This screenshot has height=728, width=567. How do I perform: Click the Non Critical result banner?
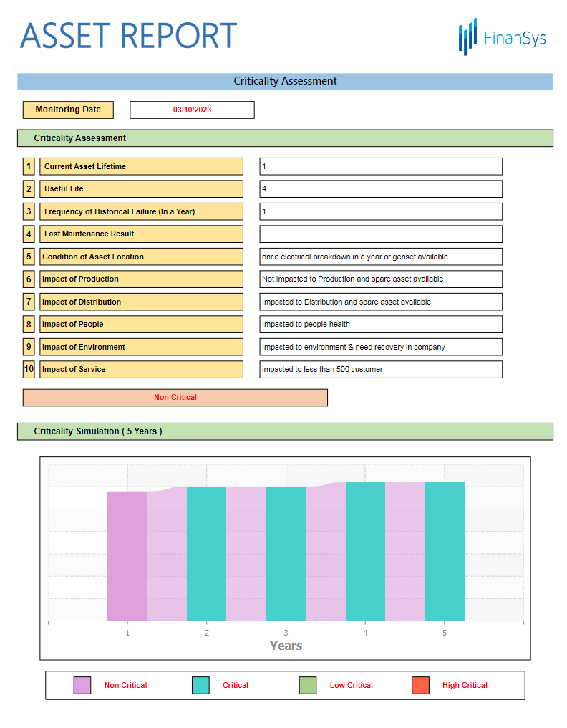175,398
